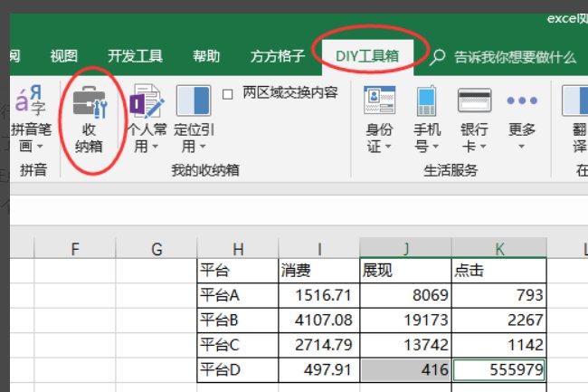
Task: Open the 帮助 tab
Action: coord(206,56)
